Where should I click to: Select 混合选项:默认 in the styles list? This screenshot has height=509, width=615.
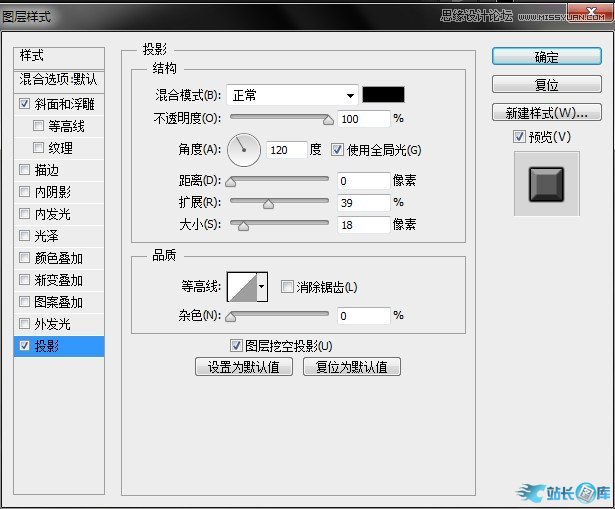pyautogui.click(x=57, y=79)
